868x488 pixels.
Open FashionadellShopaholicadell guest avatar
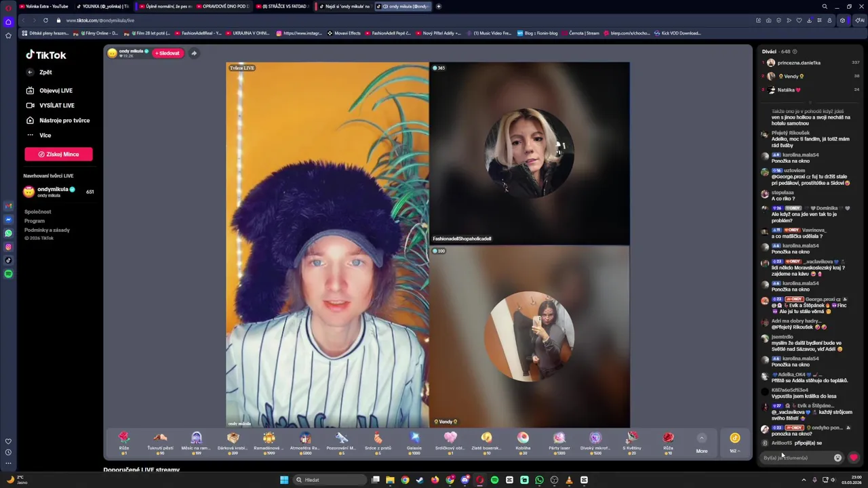(530, 152)
